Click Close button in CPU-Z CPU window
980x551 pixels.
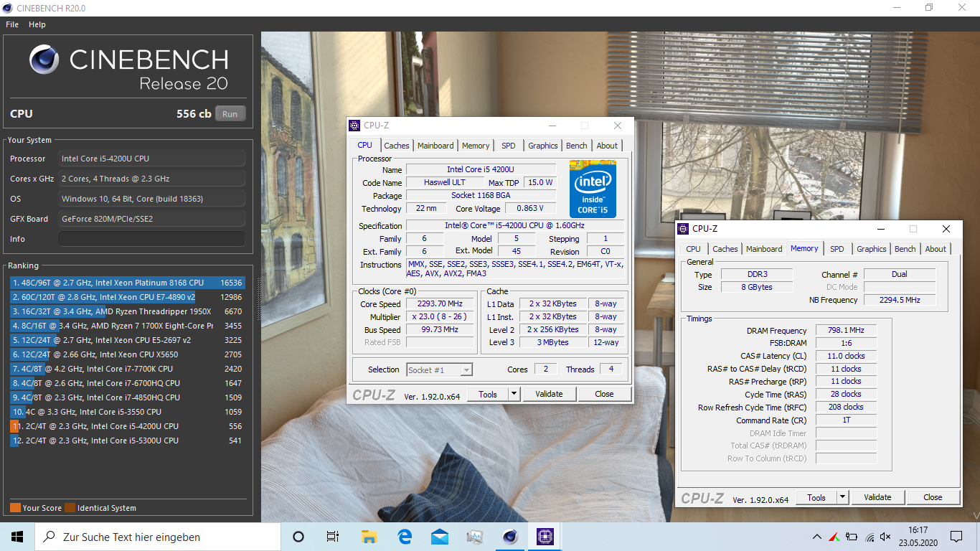[604, 394]
